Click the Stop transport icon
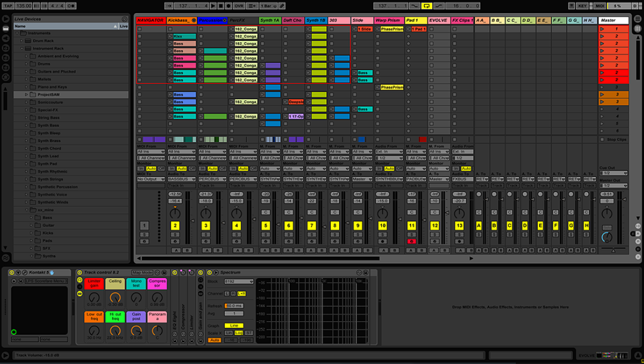This screenshot has width=644, height=364. pos(222,5)
